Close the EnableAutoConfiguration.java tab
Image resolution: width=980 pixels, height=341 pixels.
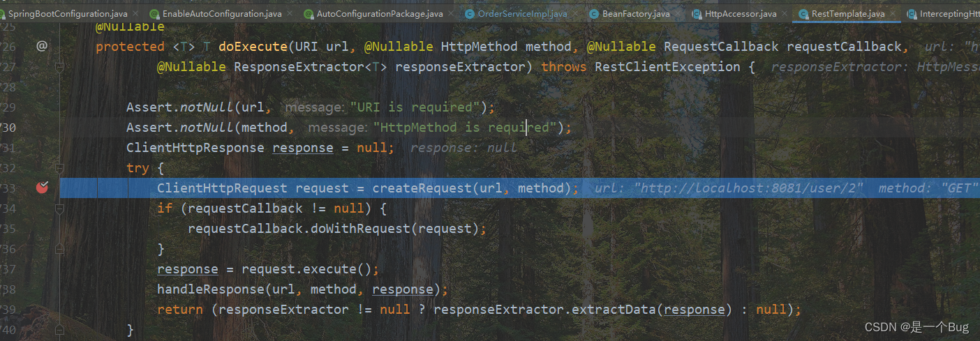point(290,13)
